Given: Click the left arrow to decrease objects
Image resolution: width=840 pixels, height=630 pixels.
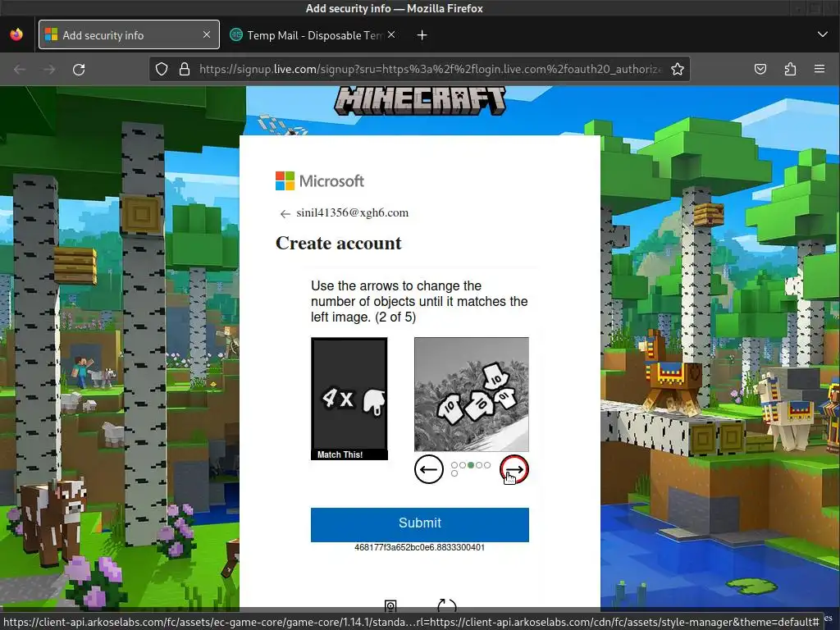Looking at the screenshot, I should [428, 469].
